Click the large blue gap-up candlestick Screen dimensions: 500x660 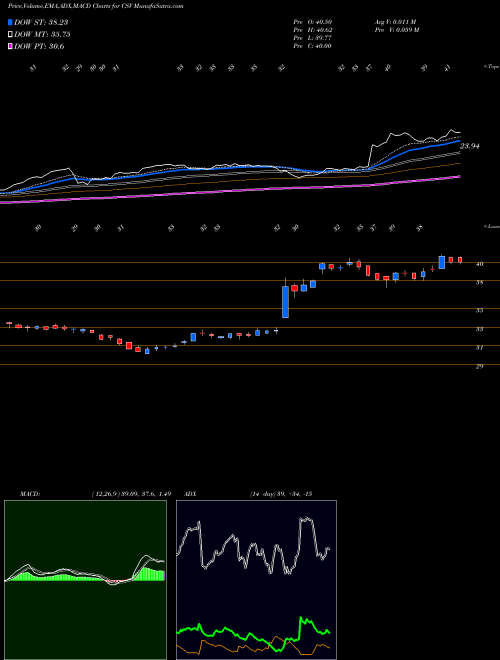(285, 302)
